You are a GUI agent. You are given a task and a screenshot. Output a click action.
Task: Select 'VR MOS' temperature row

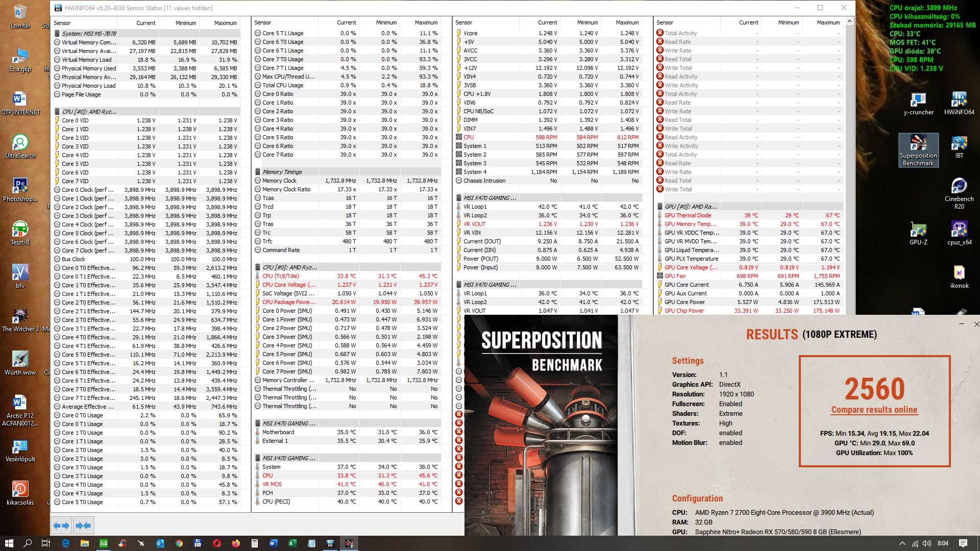point(347,484)
